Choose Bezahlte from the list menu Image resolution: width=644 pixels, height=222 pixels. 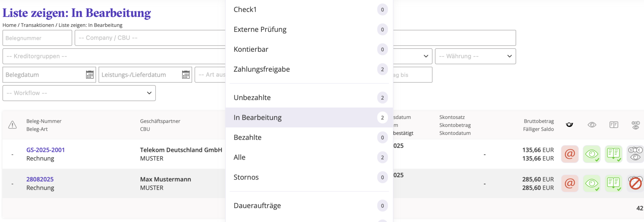(248, 138)
